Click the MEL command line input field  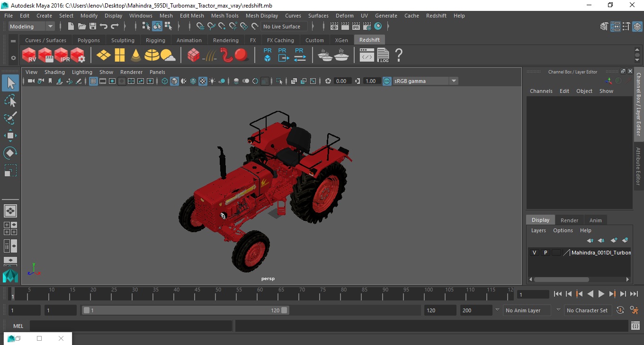131,326
